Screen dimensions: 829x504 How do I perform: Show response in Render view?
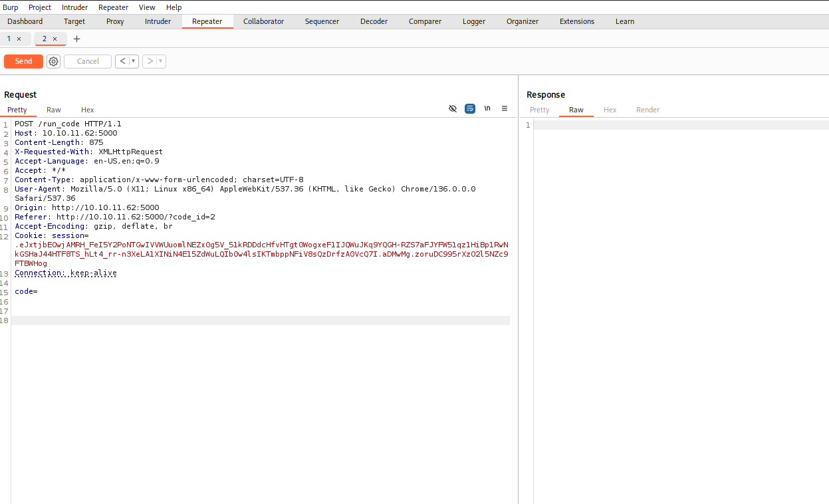click(x=648, y=110)
